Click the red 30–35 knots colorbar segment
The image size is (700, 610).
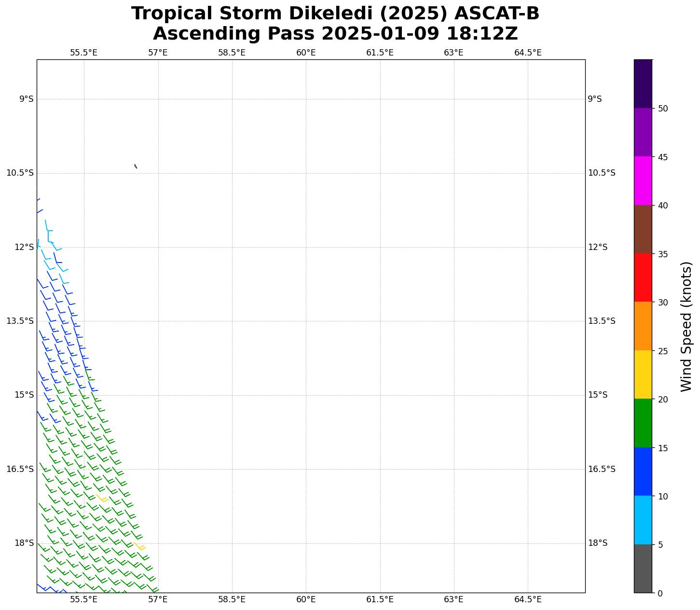(643, 277)
